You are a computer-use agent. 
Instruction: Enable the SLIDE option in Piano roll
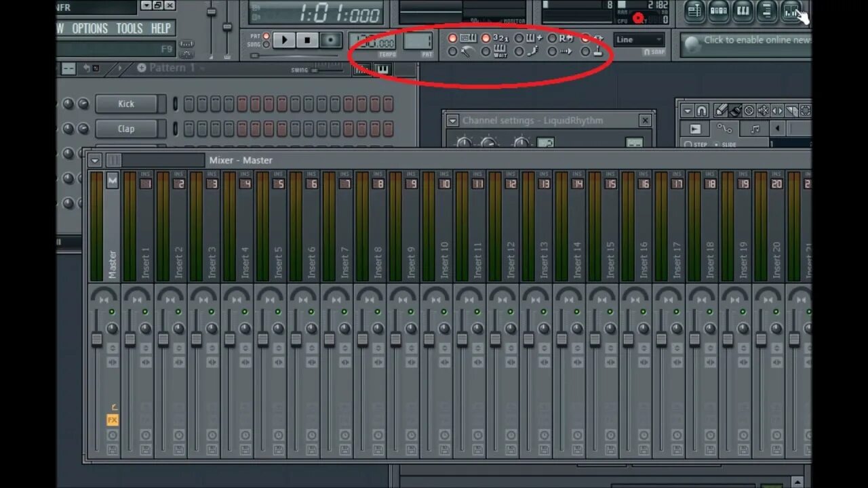(x=727, y=144)
